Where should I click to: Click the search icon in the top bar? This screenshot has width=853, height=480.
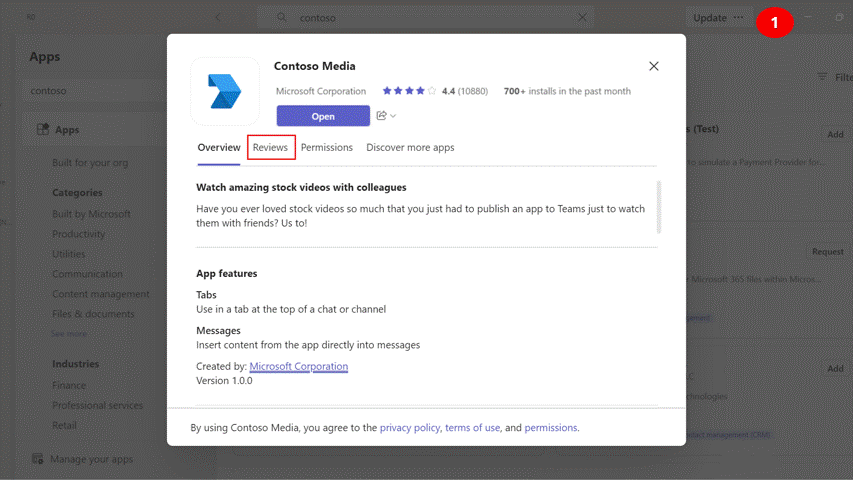[x=281, y=17]
